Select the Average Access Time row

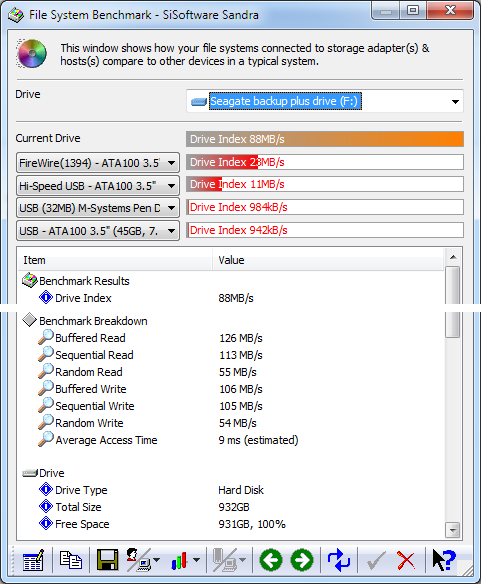coord(231,440)
